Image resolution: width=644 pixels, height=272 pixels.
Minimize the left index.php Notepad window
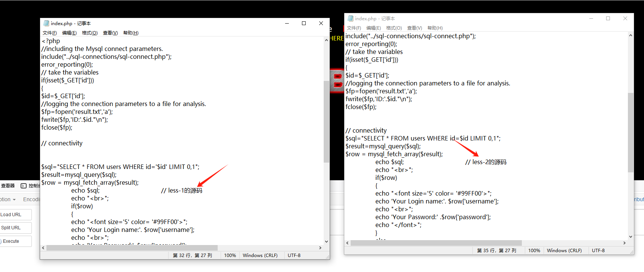click(x=287, y=23)
